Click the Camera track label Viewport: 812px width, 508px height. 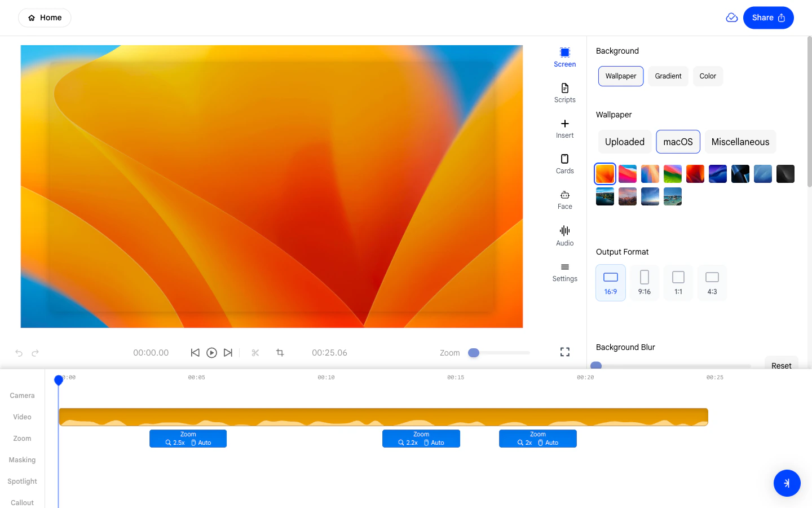point(22,396)
